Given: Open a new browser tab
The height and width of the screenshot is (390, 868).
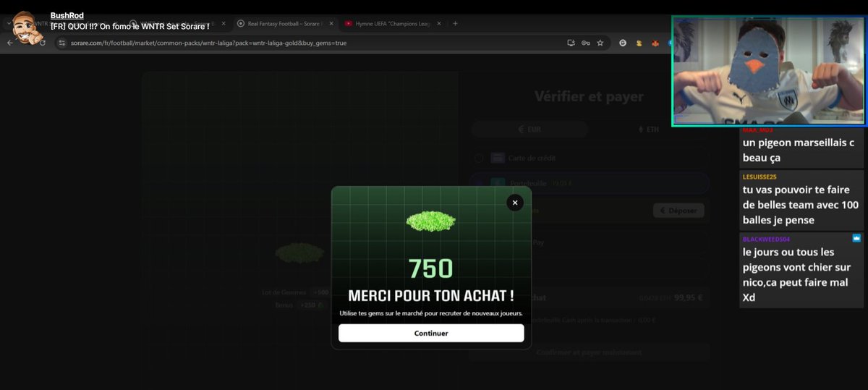Looking at the screenshot, I should (x=455, y=23).
